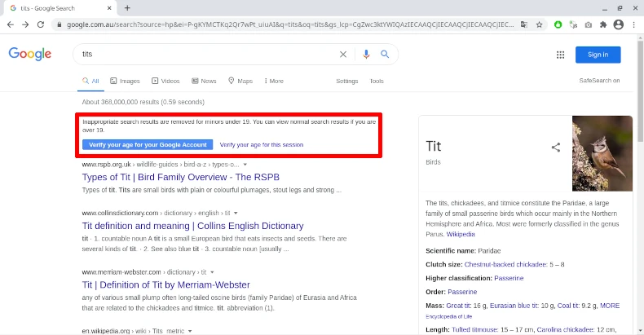Start voice search with the microphone icon
Viewport: 644px width, 335px height.
[366, 54]
